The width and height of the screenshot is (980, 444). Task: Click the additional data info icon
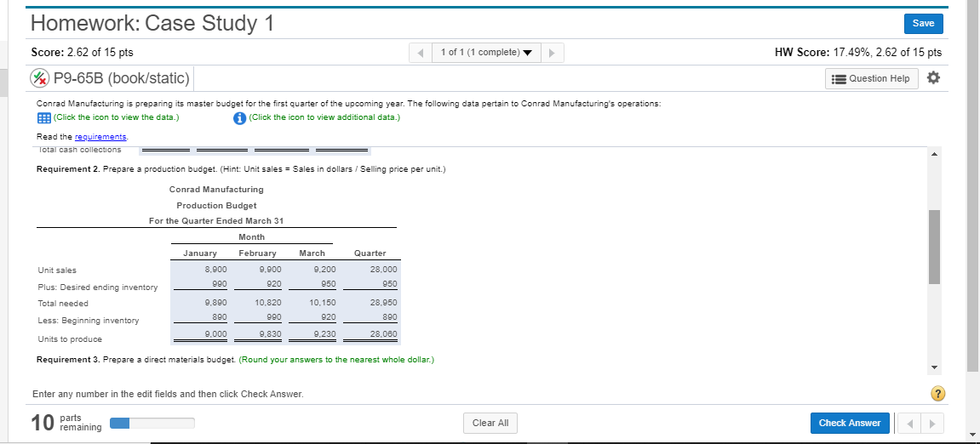(239, 118)
